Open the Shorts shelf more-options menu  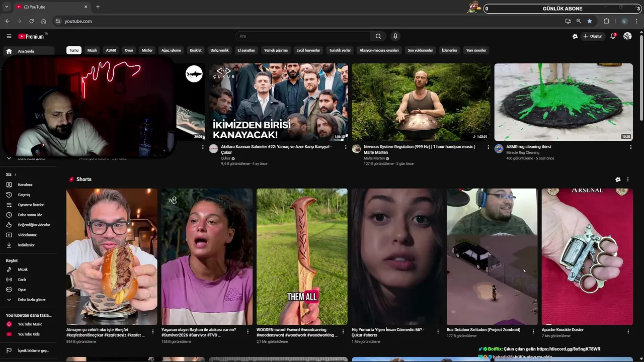(627, 179)
